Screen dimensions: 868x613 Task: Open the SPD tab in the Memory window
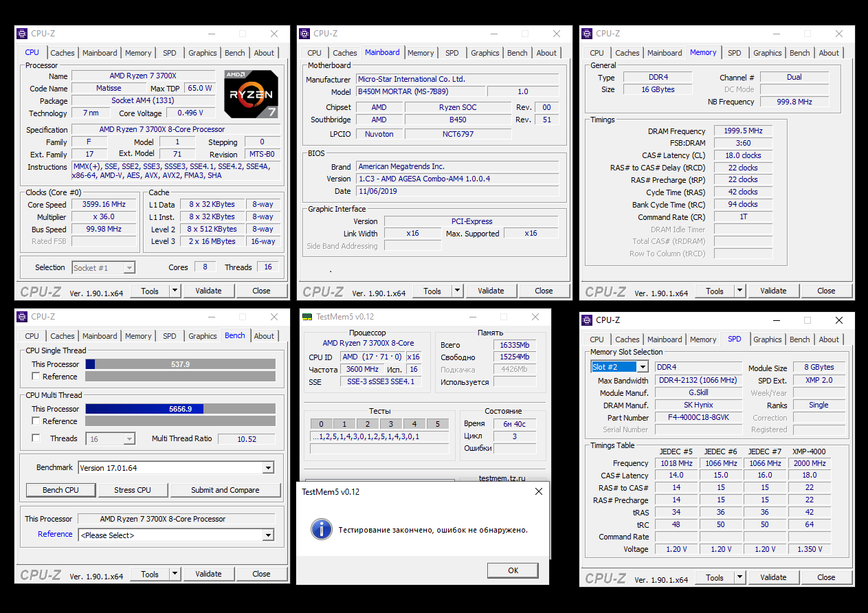(x=735, y=53)
